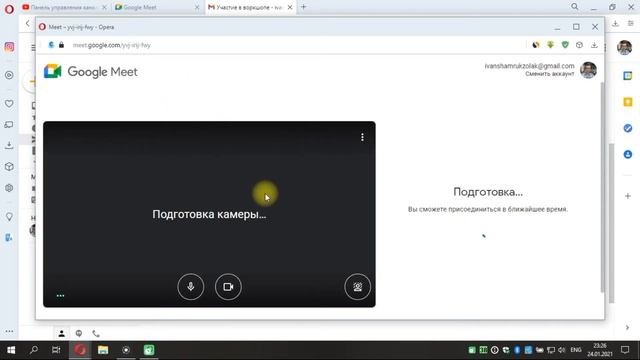Open Instagram in Opera sidebar
Viewport: 640px width, 360px height.
(9, 47)
